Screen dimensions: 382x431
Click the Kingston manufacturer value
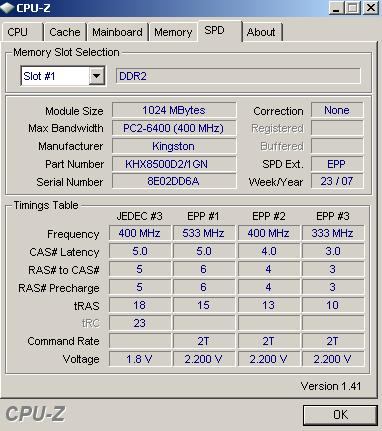click(x=174, y=146)
